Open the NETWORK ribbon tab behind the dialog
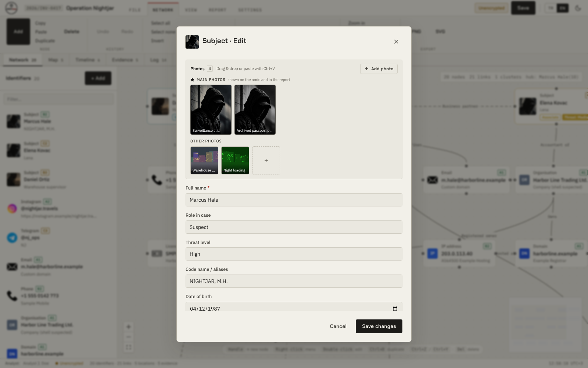The width and height of the screenshot is (588, 368). 163,10
